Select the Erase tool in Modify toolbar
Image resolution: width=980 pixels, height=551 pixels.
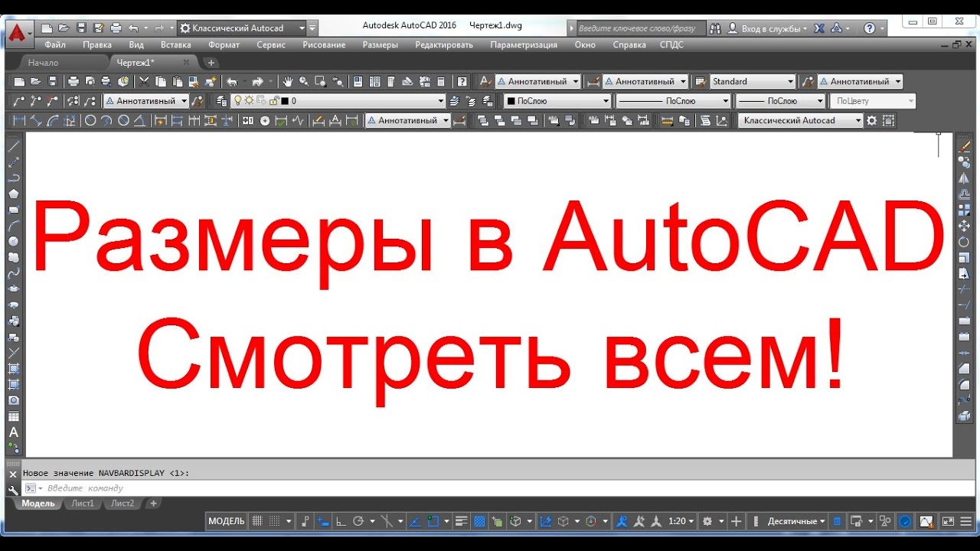click(x=965, y=145)
